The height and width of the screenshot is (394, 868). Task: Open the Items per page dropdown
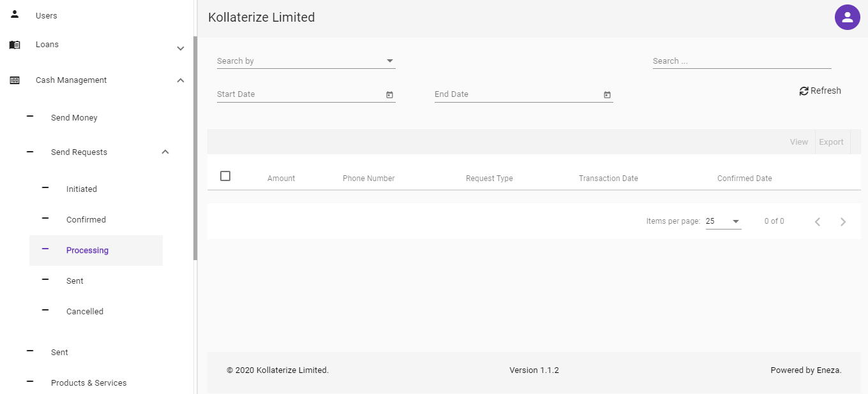click(723, 221)
